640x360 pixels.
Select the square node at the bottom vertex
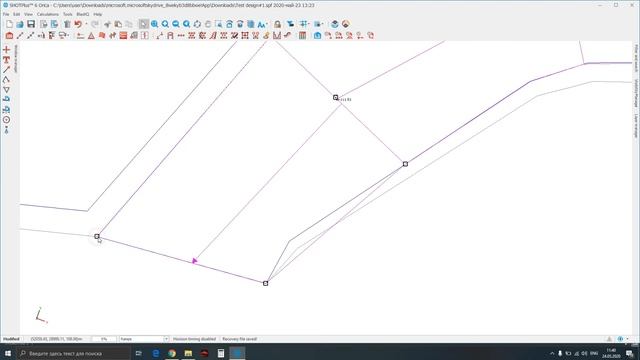pyautogui.click(x=265, y=283)
